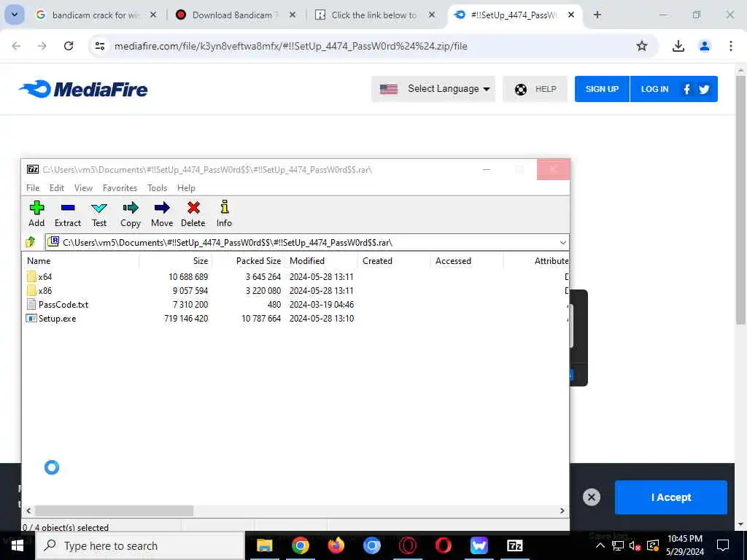Sort by Packed Size column
Image resolution: width=747 pixels, height=560 pixels.
coord(248,261)
